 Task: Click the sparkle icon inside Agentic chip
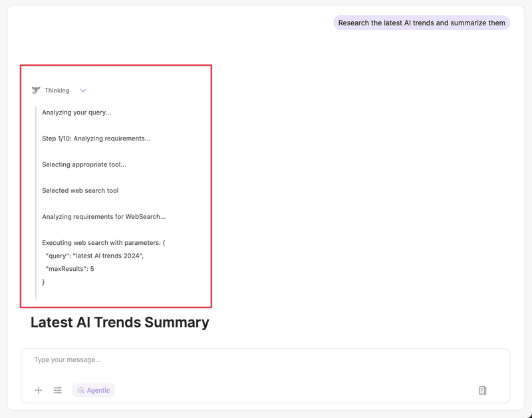(80, 390)
